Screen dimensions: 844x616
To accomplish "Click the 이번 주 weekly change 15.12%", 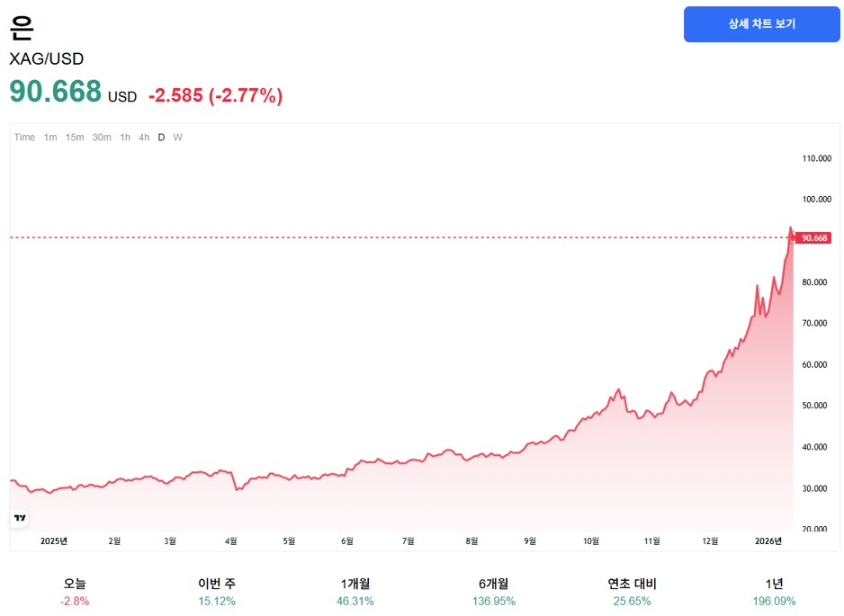I will [x=217, y=601].
